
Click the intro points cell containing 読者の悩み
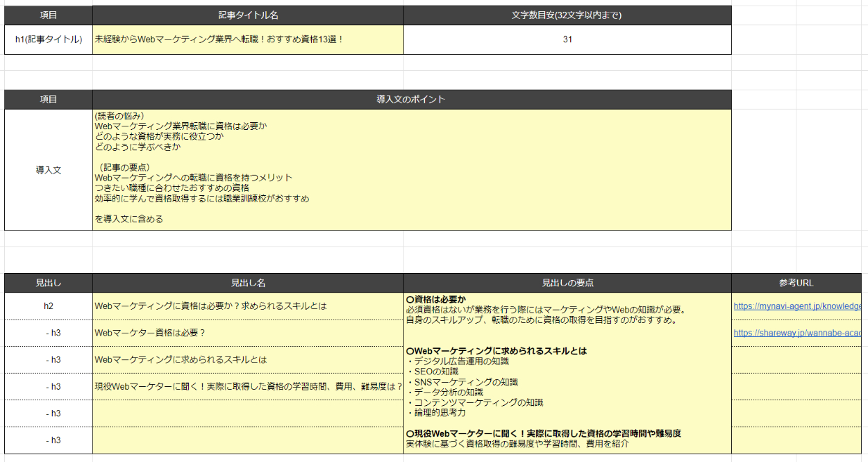click(412, 170)
